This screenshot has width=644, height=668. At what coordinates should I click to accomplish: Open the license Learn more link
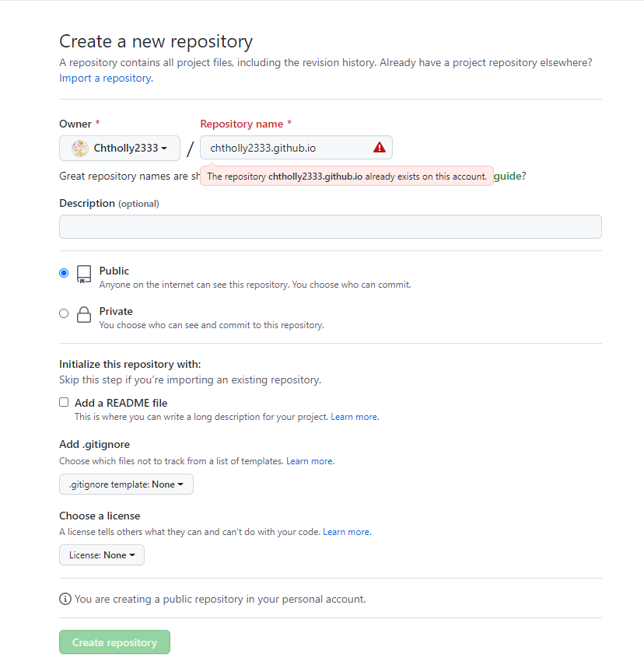pos(347,532)
